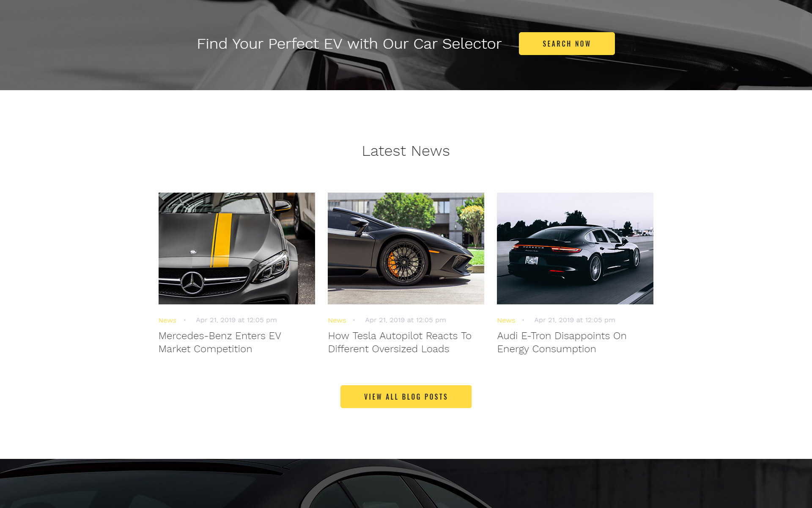Viewport: 812px width, 508px height.
Task: Click the Find Your Perfect EV banner text
Action: pyautogui.click(x=349, y=44)
